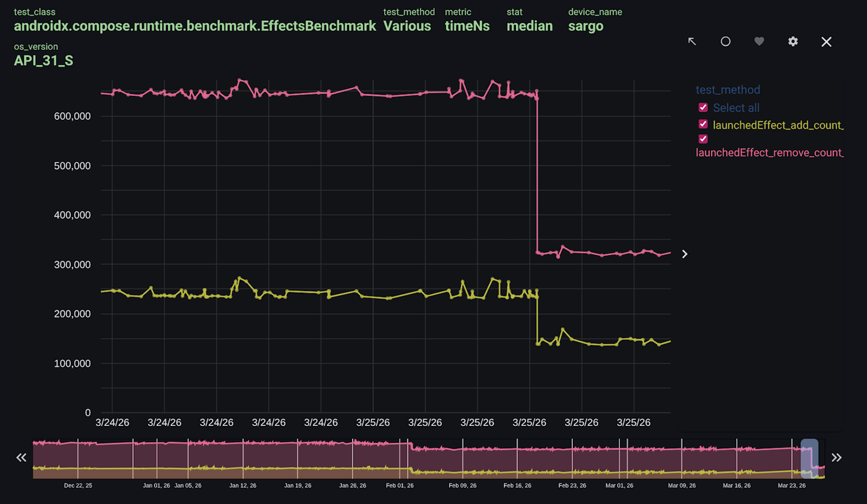Click Feb 01, 26 on overview timeline
This screenshot has width=867, height=504.
point(399,486)
